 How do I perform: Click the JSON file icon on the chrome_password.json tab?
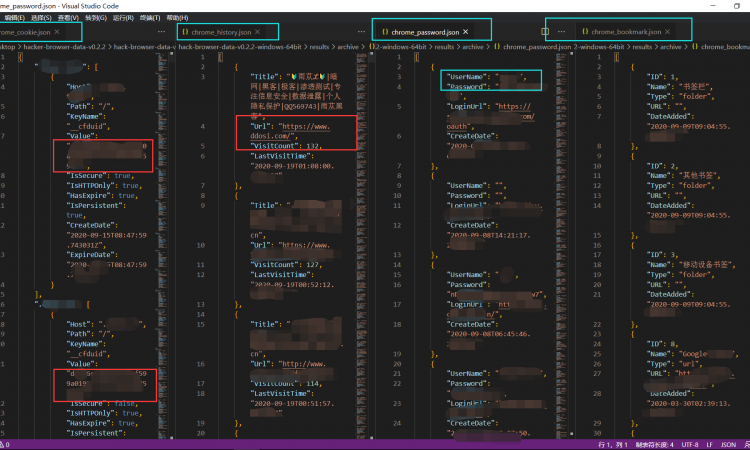pos(385,32)
